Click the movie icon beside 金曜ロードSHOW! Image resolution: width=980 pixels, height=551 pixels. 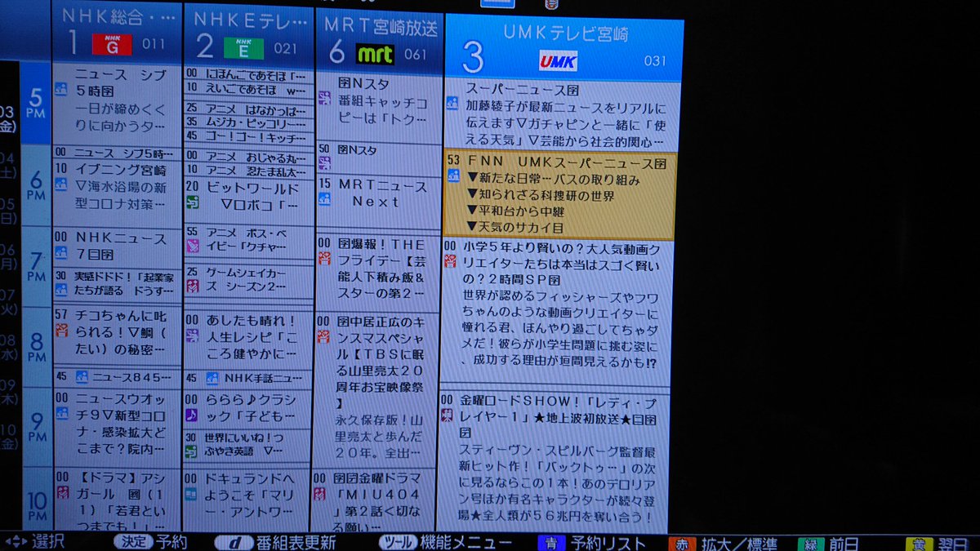click(447, 415)
